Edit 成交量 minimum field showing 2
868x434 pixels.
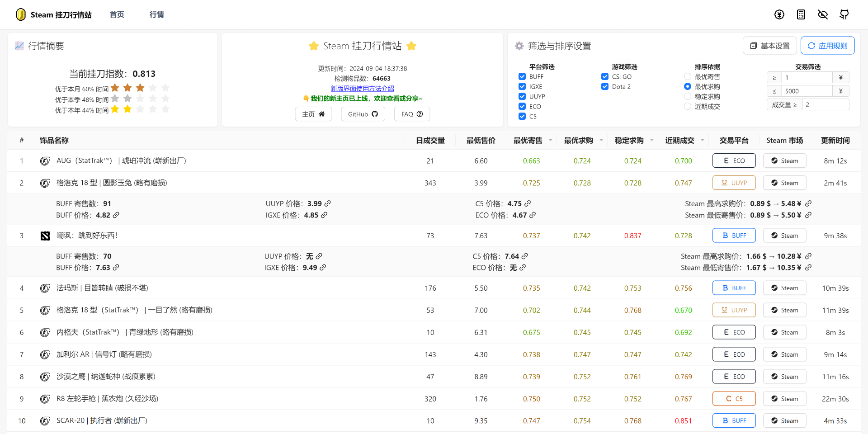click(826, 104)
